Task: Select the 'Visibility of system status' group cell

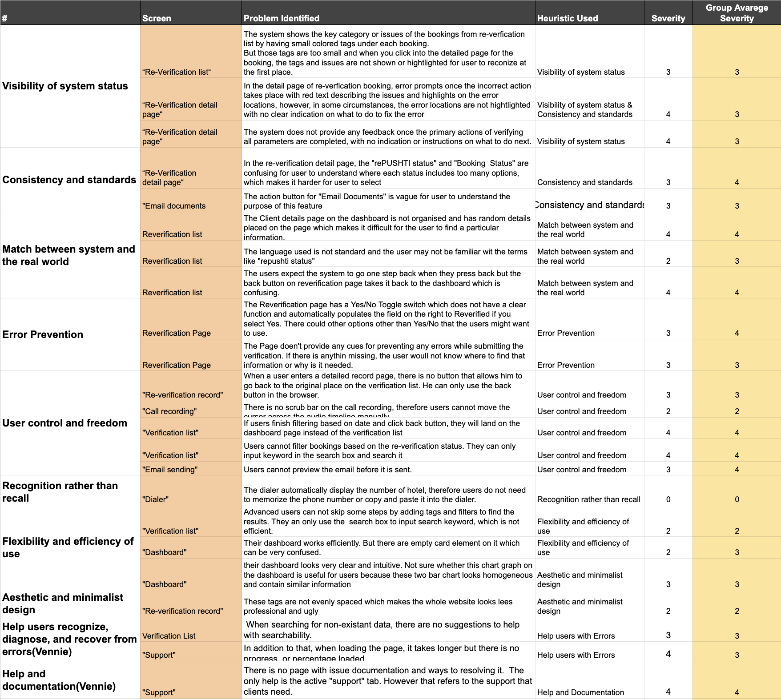Action: click(70, 86)
